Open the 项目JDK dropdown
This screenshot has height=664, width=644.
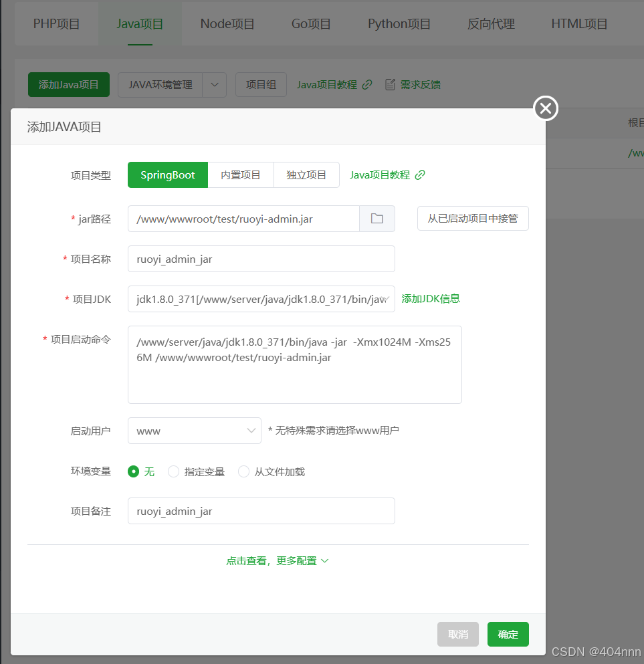tap(261, 299)
